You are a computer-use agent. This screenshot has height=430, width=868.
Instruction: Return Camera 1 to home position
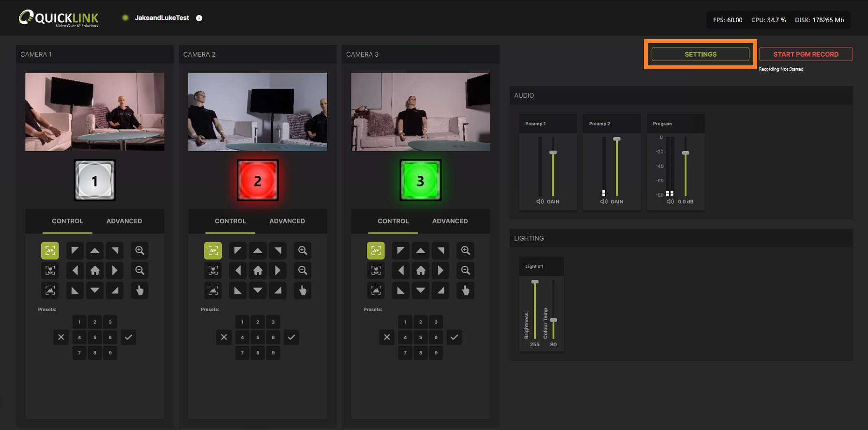[95, 270]
